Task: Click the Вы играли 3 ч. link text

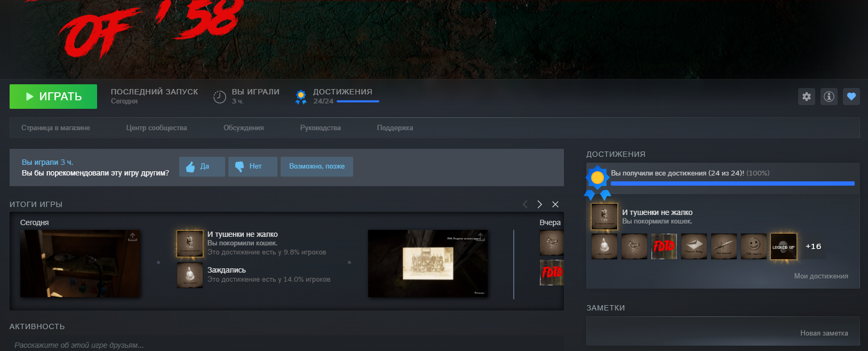Action: point(47,162)
